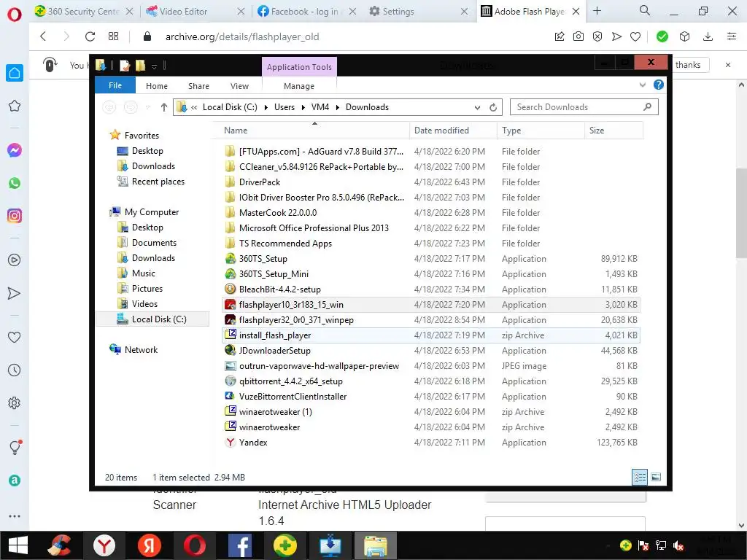Switch to details view in Explorer

coord(640,477)
